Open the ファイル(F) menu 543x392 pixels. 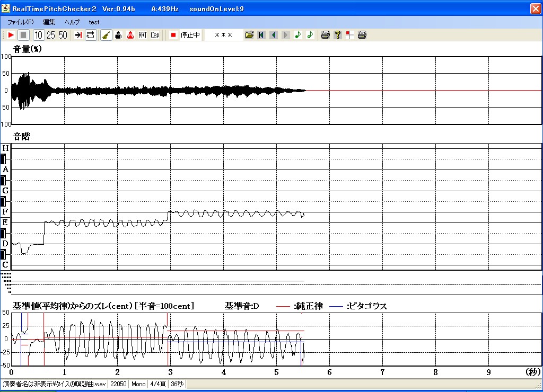pos(21,22)
